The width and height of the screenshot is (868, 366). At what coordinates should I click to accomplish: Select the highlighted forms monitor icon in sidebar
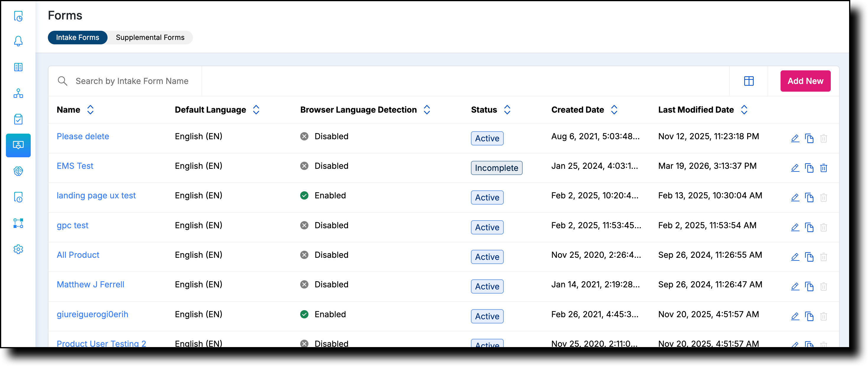pos(18,145)
